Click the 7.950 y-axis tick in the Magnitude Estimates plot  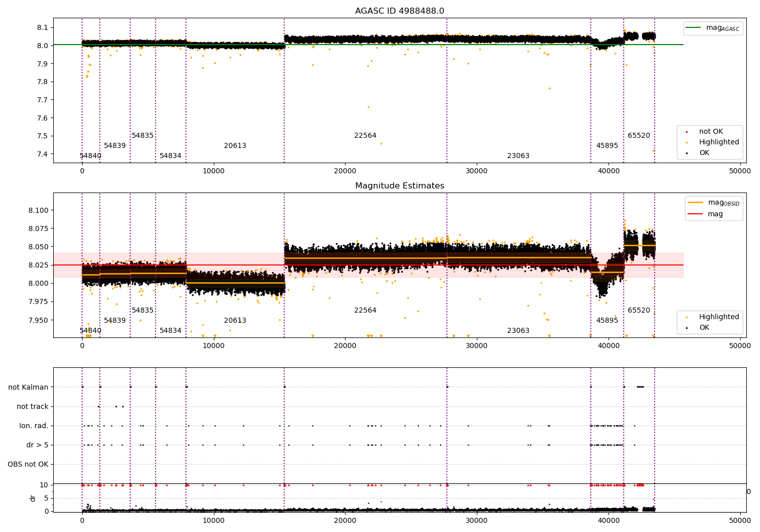38,320
